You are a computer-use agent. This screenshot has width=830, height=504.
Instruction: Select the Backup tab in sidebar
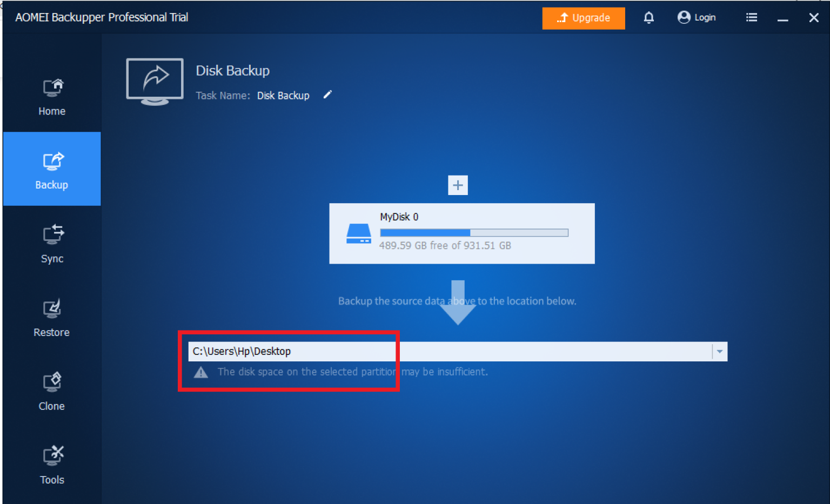coord(52,170)
